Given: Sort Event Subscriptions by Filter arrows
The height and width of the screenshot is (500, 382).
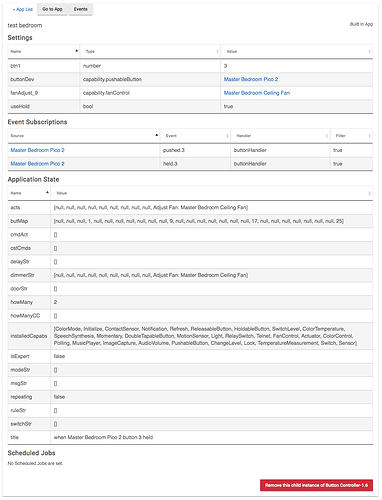Looking at the screenshot, I should [369, 136].
